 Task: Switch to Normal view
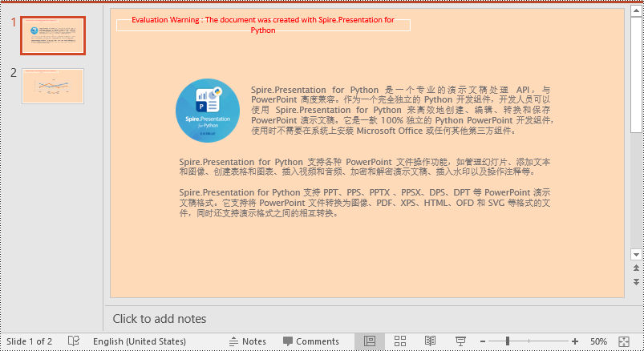click(x=370, y=341)
